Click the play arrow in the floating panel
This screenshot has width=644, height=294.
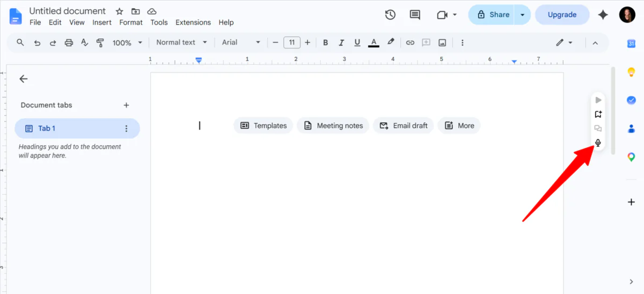click(x=598, y=100)
